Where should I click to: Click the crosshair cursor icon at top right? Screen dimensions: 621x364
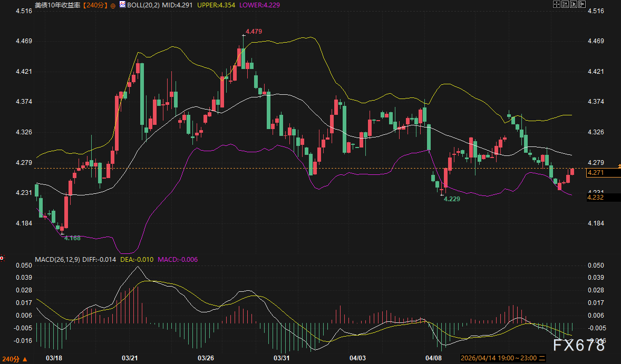coord(557,4)
